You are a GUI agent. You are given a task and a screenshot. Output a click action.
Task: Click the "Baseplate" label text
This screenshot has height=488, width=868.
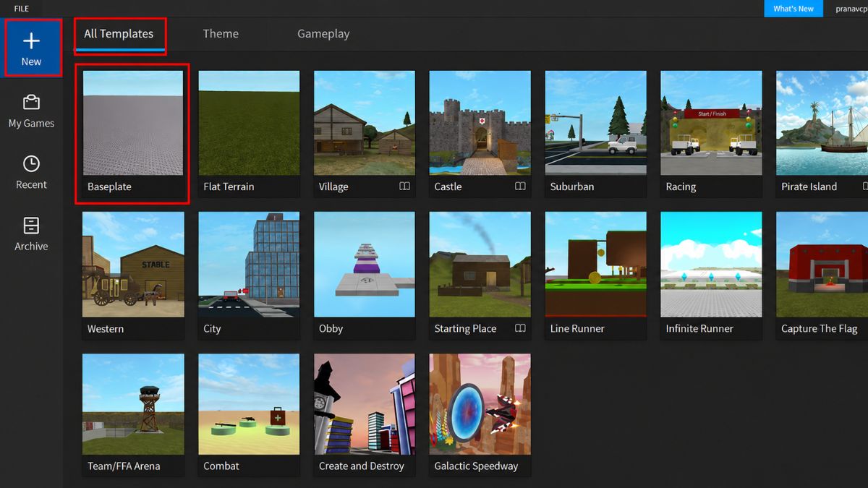pyautogui.click(x=109, y=187)
